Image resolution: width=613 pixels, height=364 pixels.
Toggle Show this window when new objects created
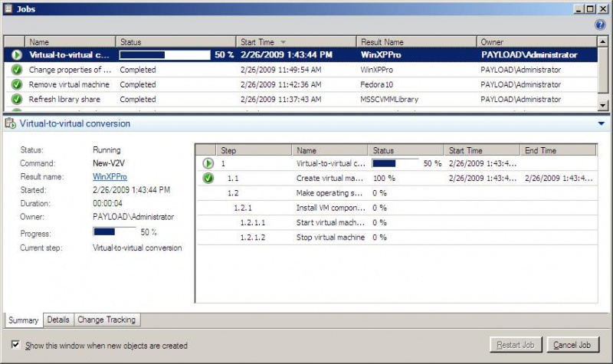click(x=16, y=346)
